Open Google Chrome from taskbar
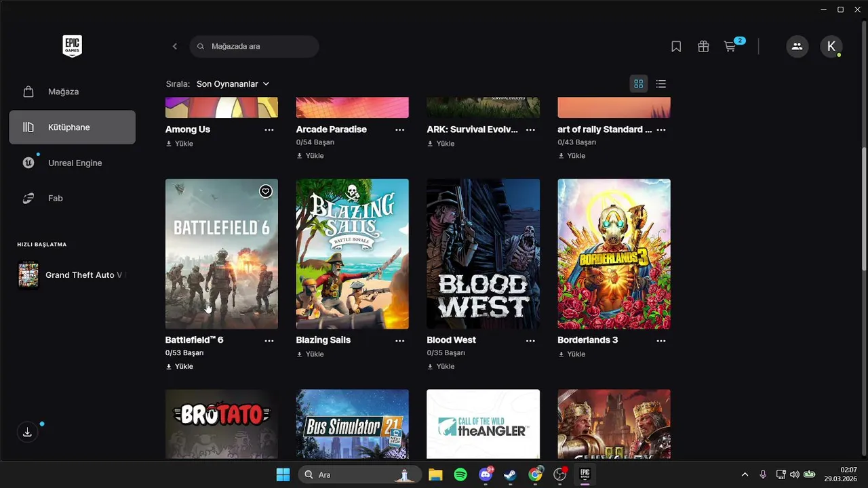The height and width of the screenshot is (488, 868). 536,474
